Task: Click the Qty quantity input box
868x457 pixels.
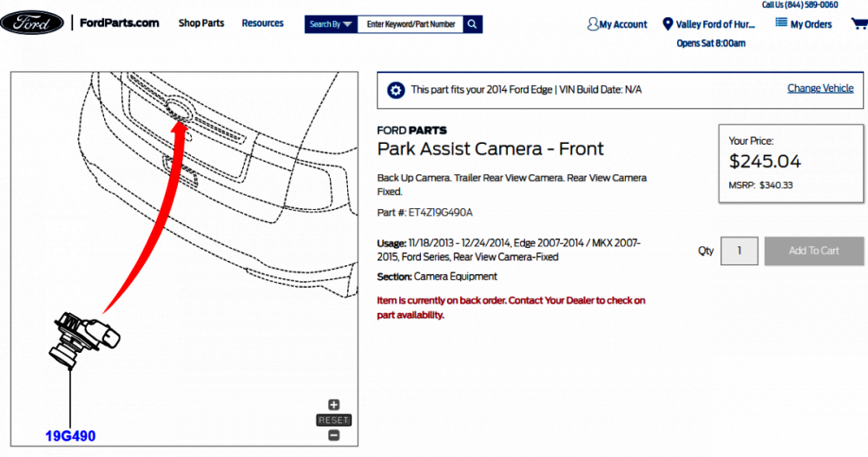Action: (x=740, y=251)
